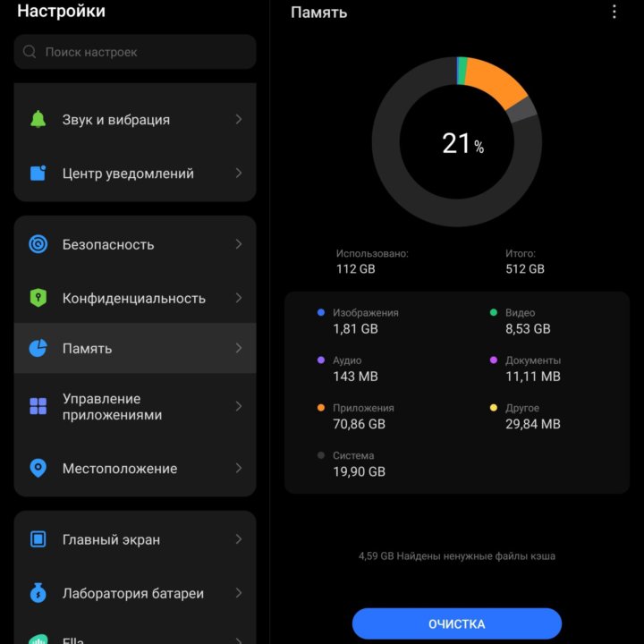Viewport: 644px width, 644px height.
Task: Tap the Главный экран icon
Action: [38, 539]
